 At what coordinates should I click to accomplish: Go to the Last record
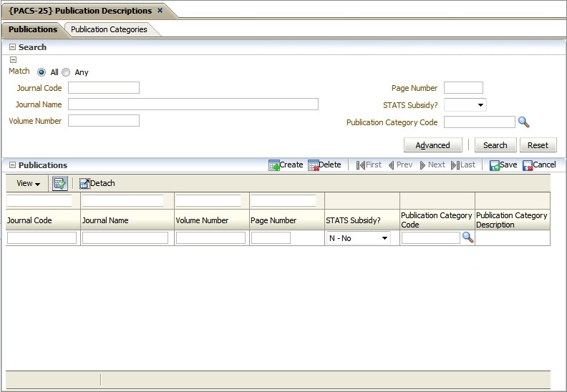click(463, 165)
